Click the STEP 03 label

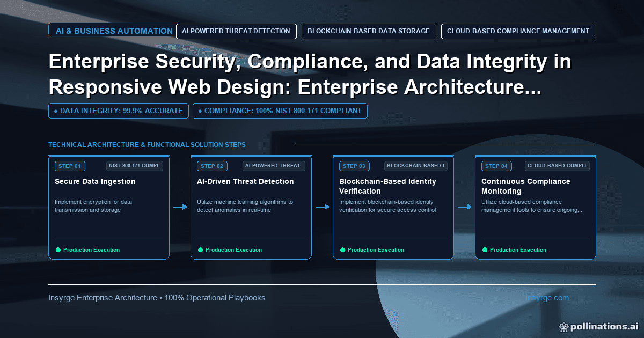[354, 166]
